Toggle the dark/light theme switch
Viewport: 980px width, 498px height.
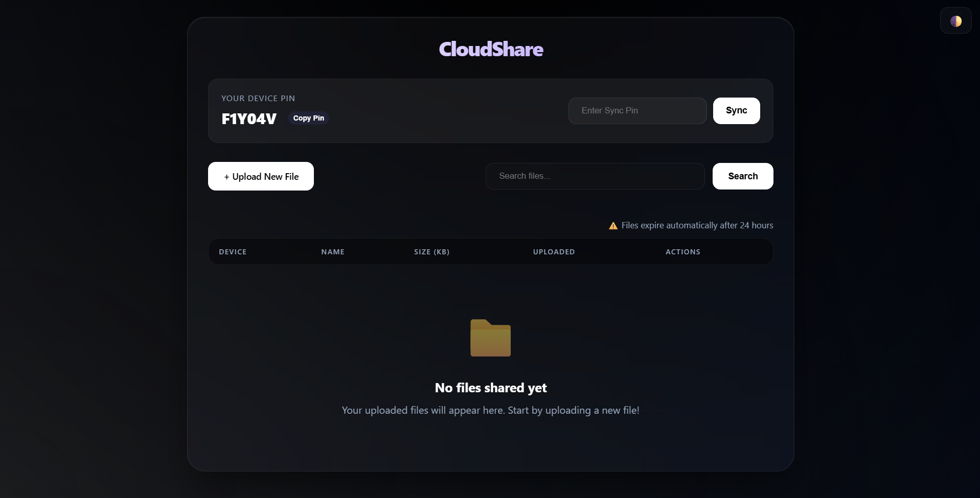coord(955,21)
